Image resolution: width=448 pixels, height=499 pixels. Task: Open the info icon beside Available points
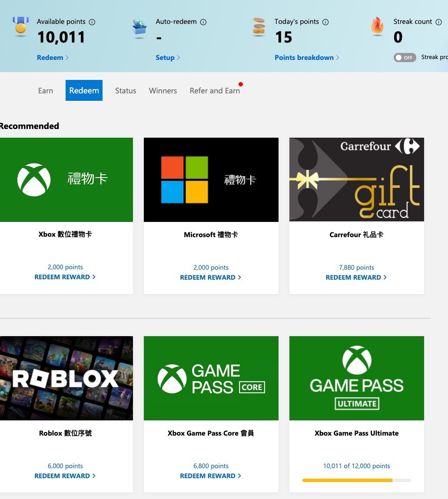[x=92, y=22]
